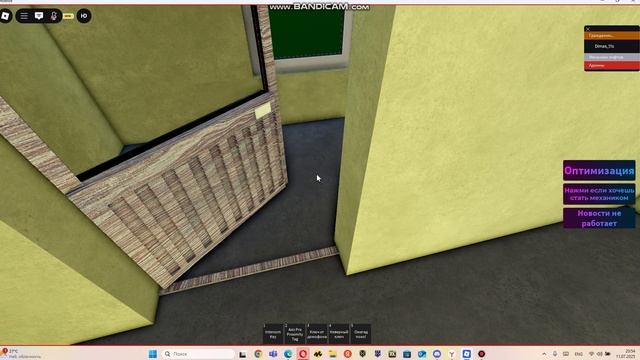This screenshot has height=360, width=640.
Task: Expand the hidden system tray icons chevron
Action: tap(544, 354)
